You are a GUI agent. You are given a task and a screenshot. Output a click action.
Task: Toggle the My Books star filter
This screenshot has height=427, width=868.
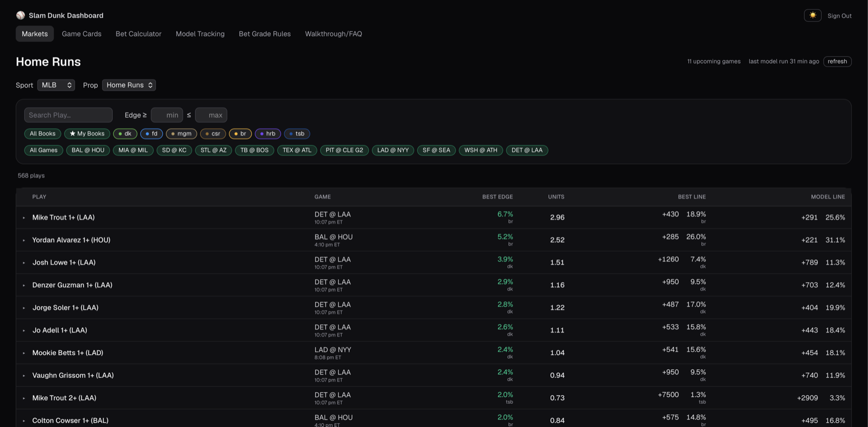click(87, 134)
